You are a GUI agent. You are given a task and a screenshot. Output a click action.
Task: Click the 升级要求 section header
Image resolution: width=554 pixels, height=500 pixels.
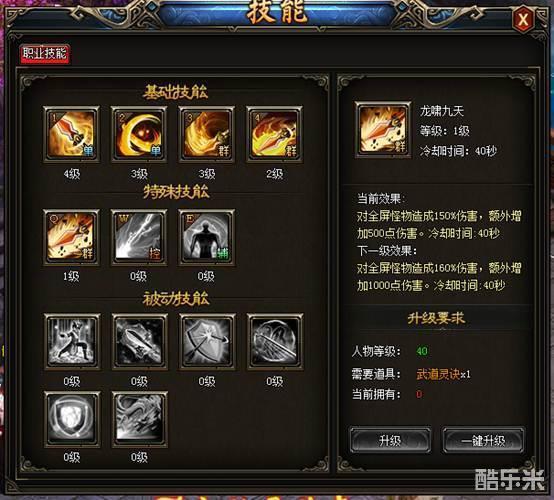[x=436, y=319]
